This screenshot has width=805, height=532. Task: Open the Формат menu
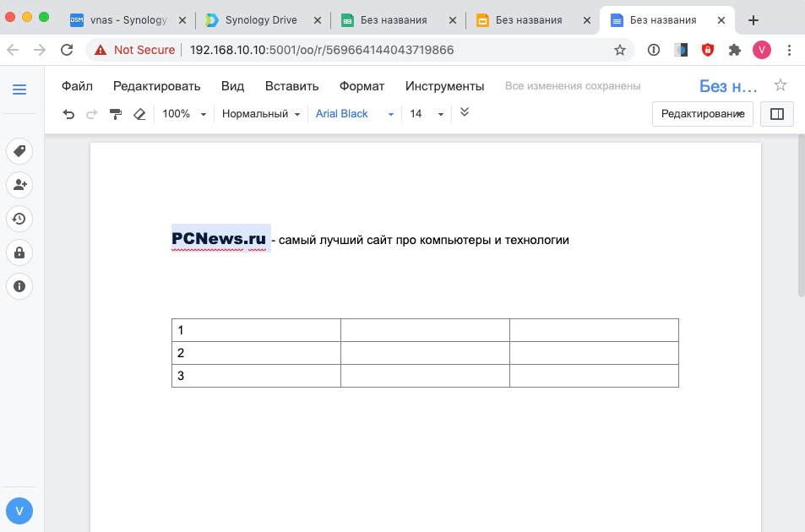click(362, 86)
